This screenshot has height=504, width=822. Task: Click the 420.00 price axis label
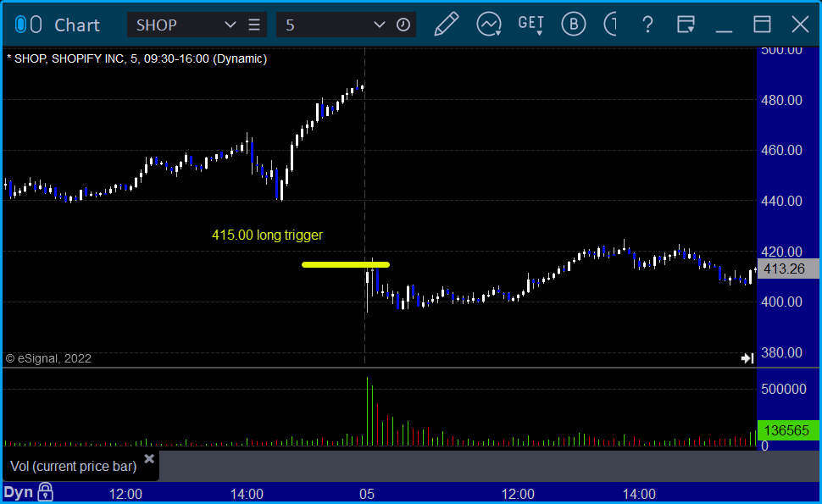(x=781, y=252)
